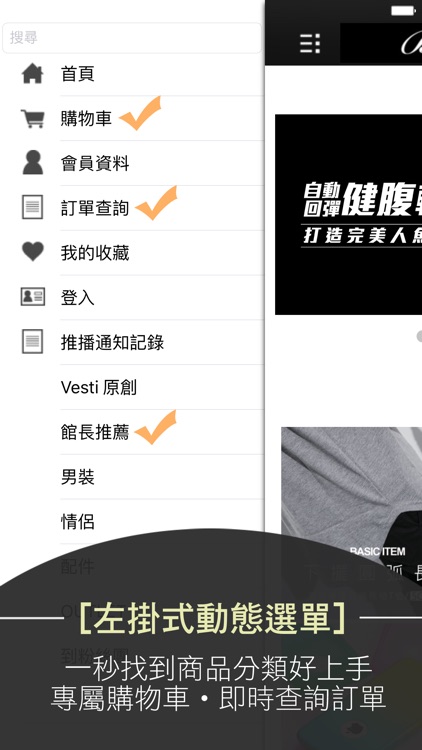The width and height of the screenshot is (422, 750).
Task: Tap the login ID card icon
Action: point(33,297)
